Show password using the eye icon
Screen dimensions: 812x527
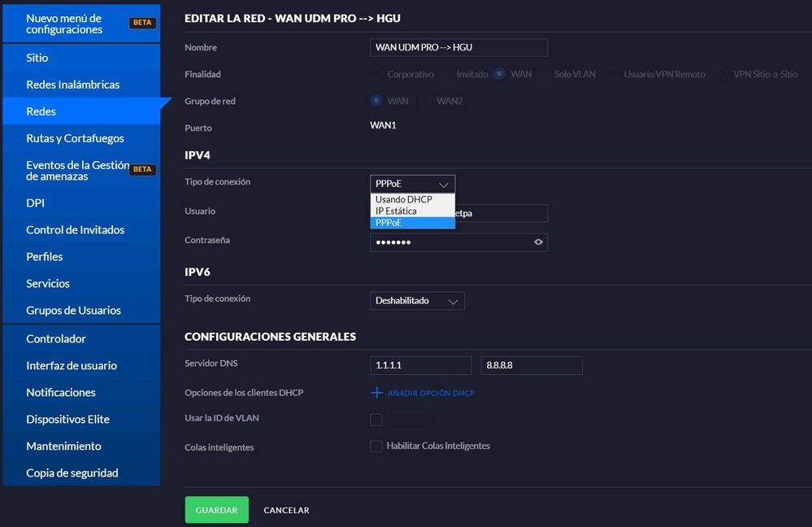(x=538, y=242)
